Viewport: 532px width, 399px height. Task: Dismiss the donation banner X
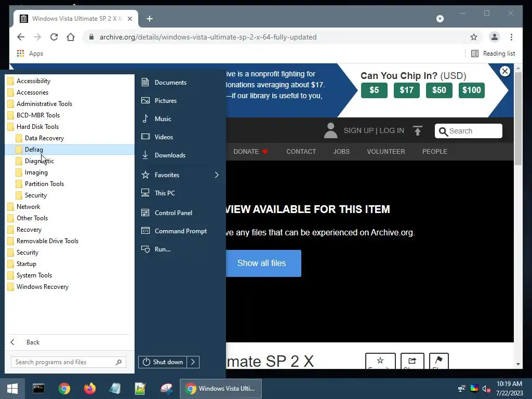pos(505,71)
